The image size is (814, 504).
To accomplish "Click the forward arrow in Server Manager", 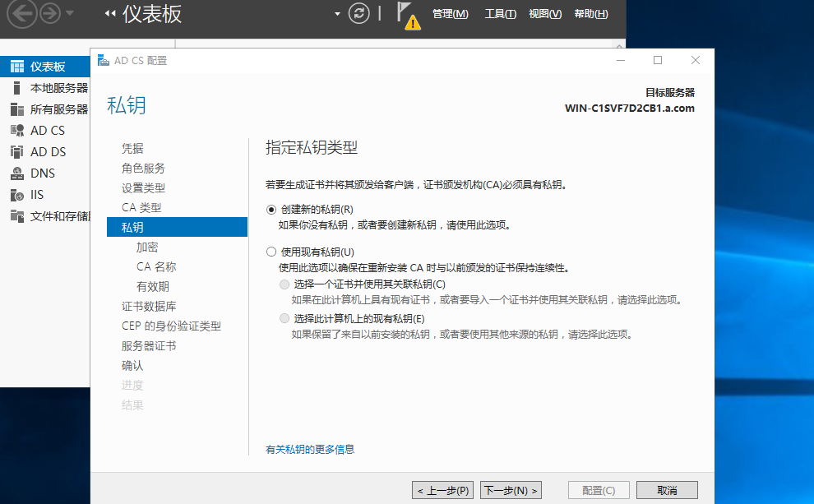I will pyautogui.click(x=50, y=13).
